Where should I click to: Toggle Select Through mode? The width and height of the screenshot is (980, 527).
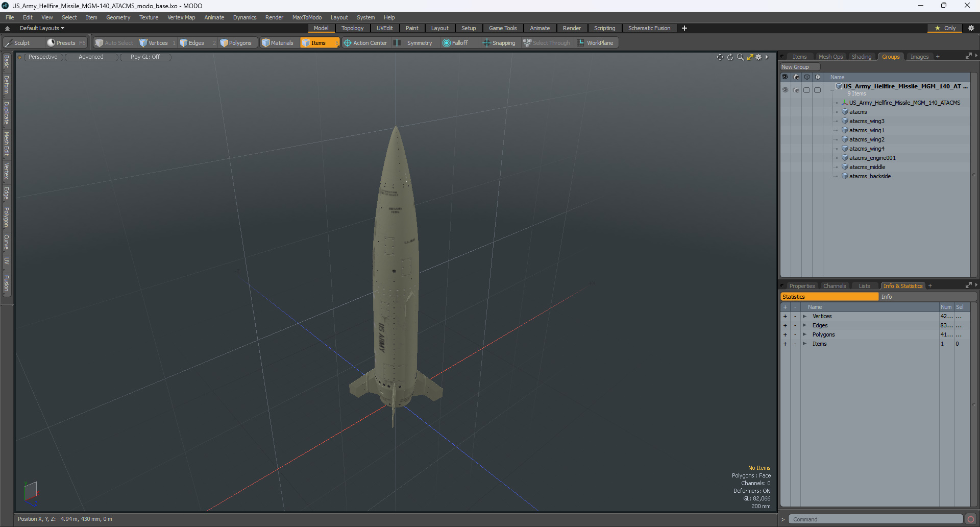point(547,43)
